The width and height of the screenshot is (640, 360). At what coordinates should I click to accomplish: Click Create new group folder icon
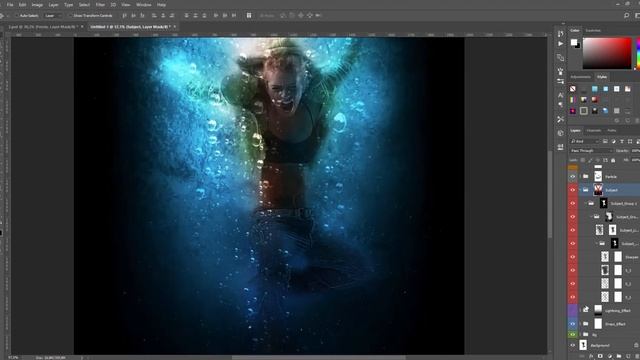point(619,356)
